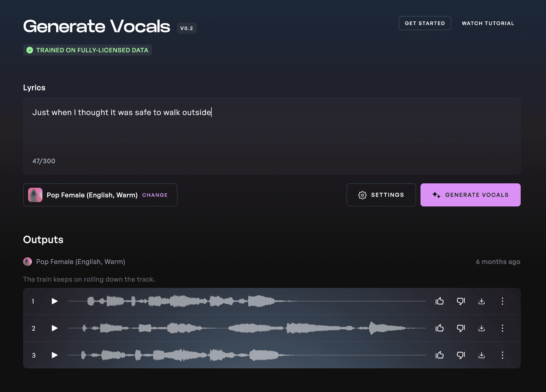Click the '6 months ago' timestamp
Viewport: 546px width, 392px height.
(x=498, y=262)
